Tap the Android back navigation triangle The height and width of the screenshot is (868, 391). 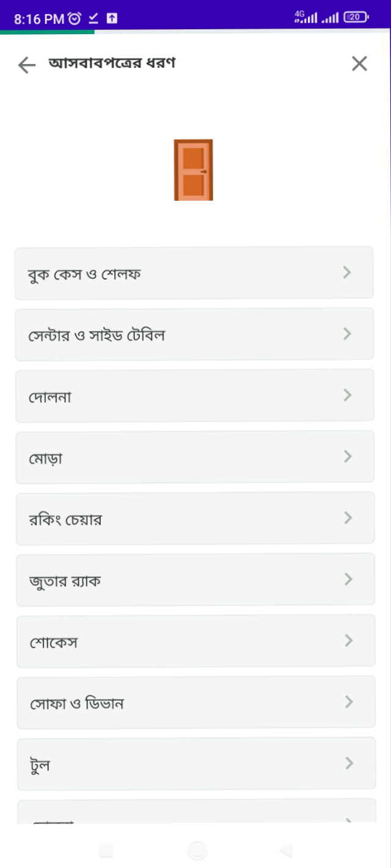tap(285, 848)
